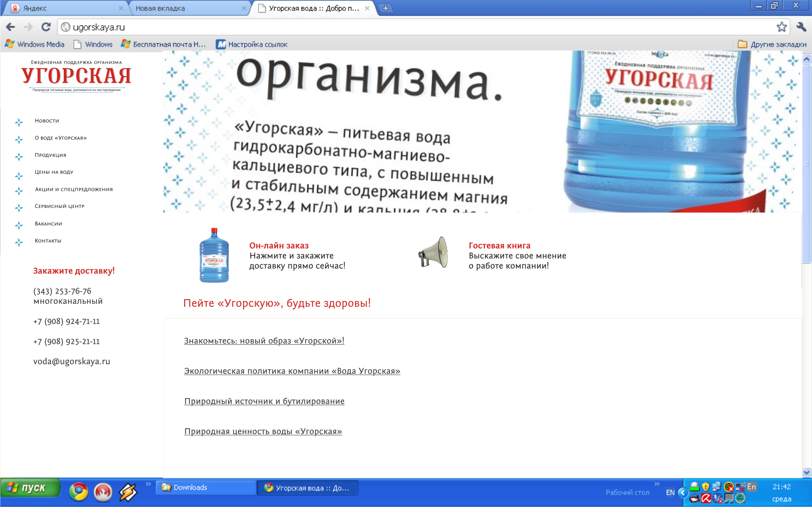This screenshot has width=812, height=507.
Task: Click the page scrollbar down arrow
Action: tap(807, 472)
